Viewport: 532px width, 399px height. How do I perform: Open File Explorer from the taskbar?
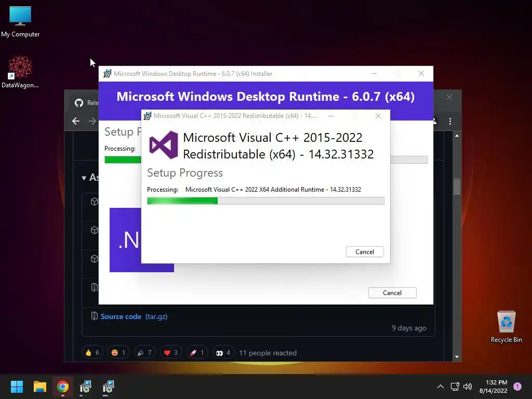[39, 387]
